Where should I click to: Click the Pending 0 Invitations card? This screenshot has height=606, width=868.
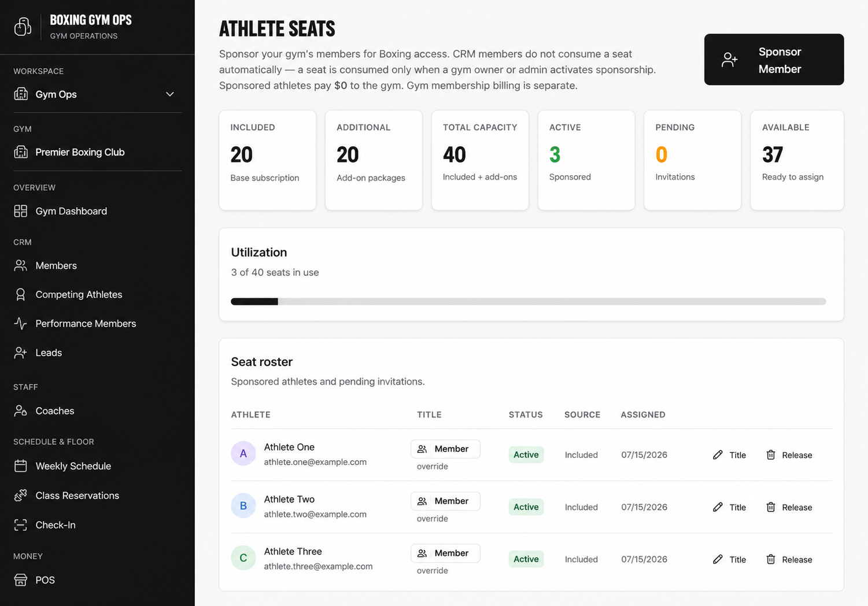(692, 160)
